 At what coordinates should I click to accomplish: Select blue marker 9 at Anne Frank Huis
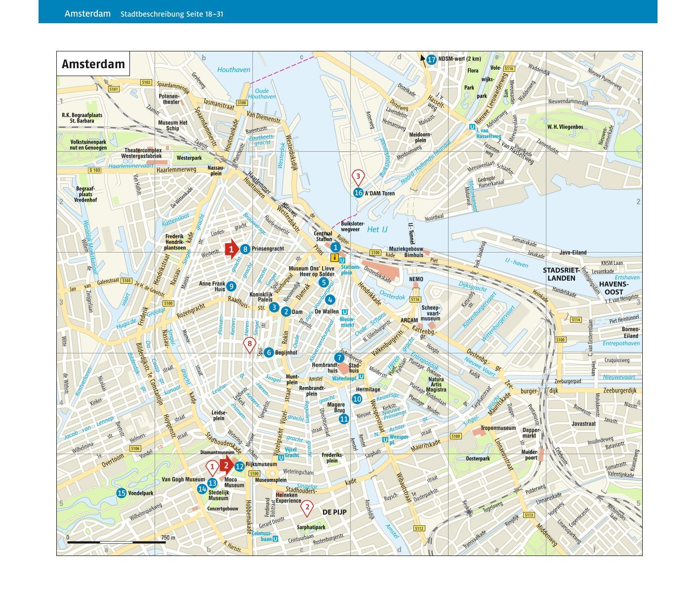231,286
